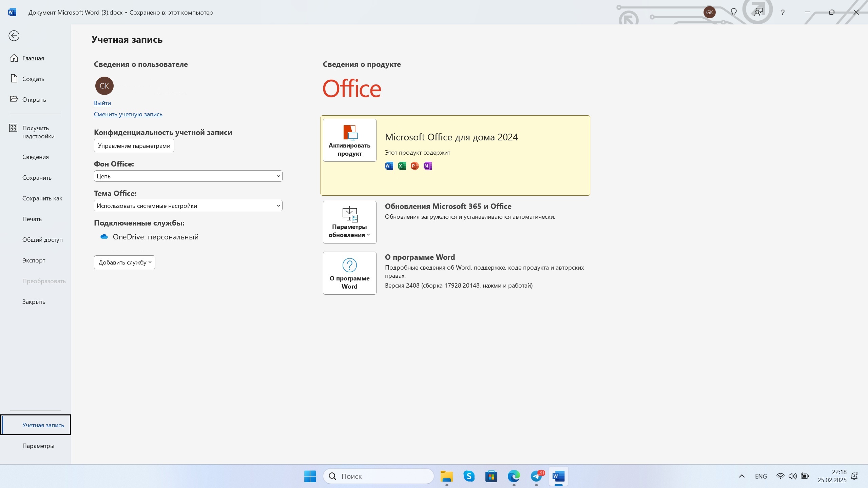Click the taskbar Поиск search box
868x488 pixels.
(379, 476)
